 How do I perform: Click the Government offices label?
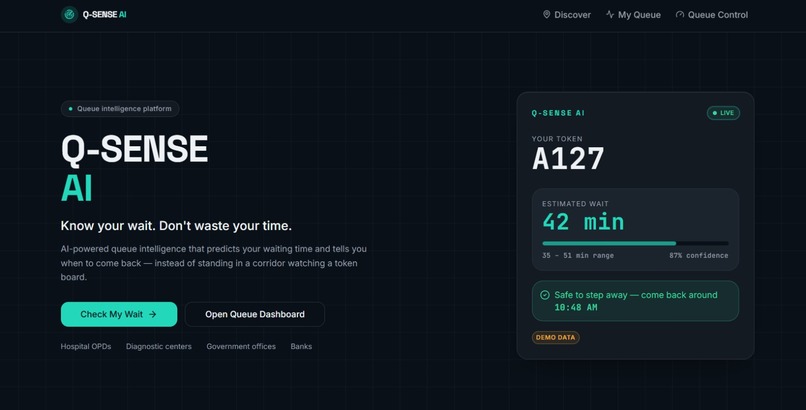point(241,346)
